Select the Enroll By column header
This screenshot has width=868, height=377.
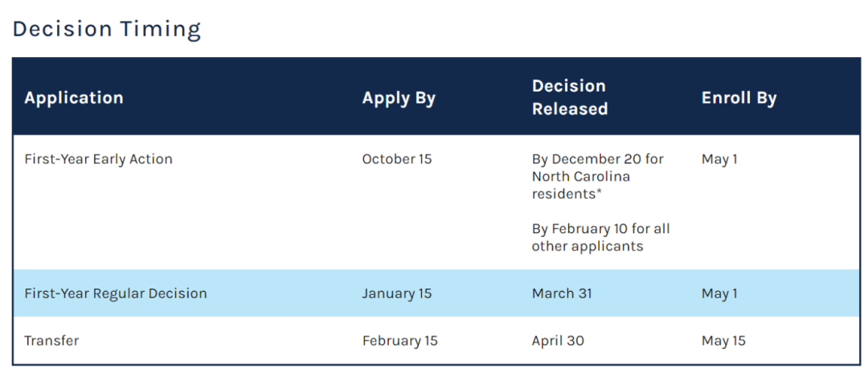[739, 98]
